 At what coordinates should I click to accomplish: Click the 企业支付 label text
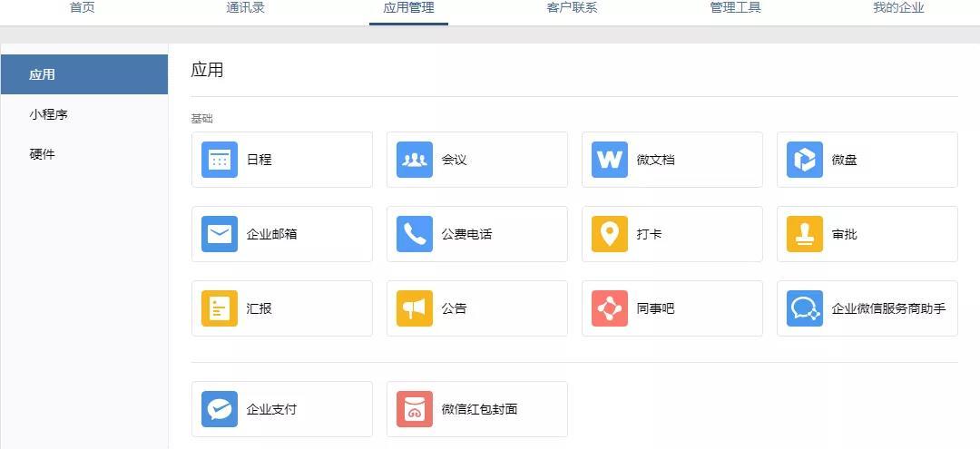pos(272,410)
